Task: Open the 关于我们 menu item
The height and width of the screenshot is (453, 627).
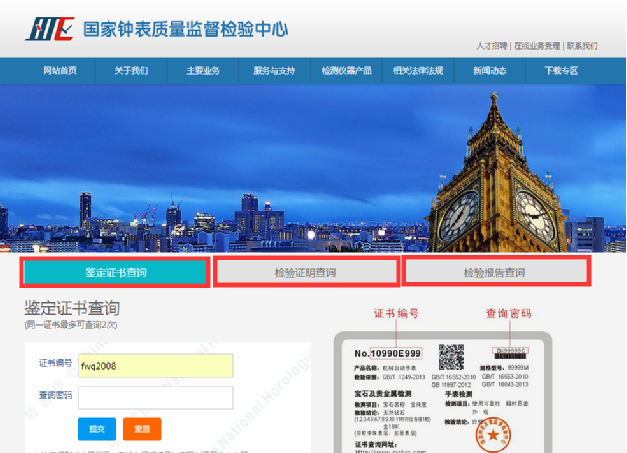Action: tap(131, 71)
